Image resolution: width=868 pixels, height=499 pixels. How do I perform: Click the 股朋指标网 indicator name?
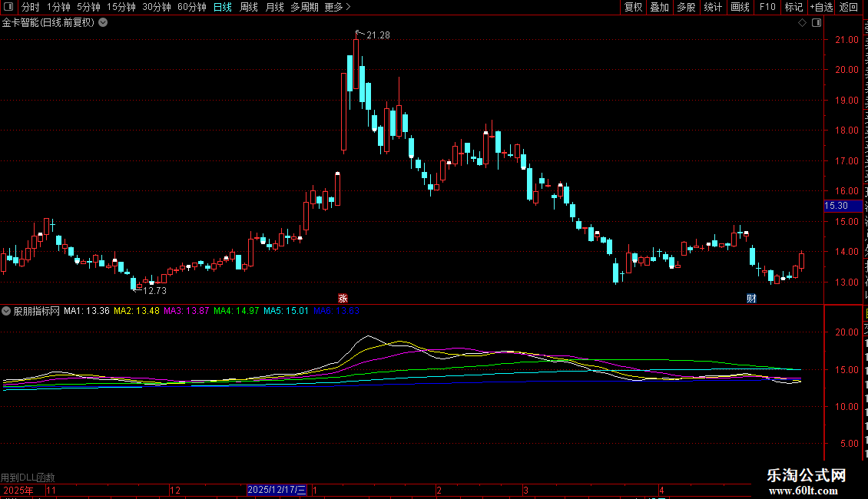click(x=37, y=311)
